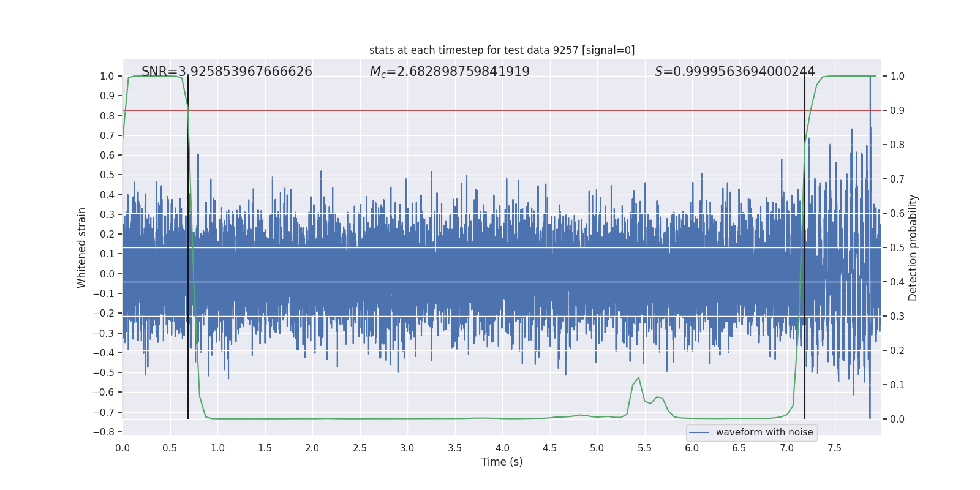This screenshot has width=980, height=490.
Task: Click the black vertical marker near 7.2 seconds
Action: coord(805,247)
